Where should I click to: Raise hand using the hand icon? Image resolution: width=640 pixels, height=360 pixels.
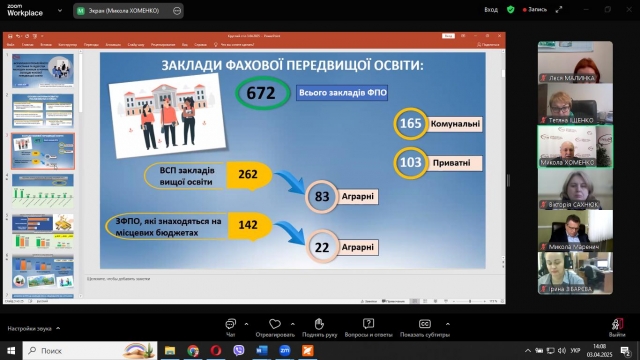(x=319, y=324)
